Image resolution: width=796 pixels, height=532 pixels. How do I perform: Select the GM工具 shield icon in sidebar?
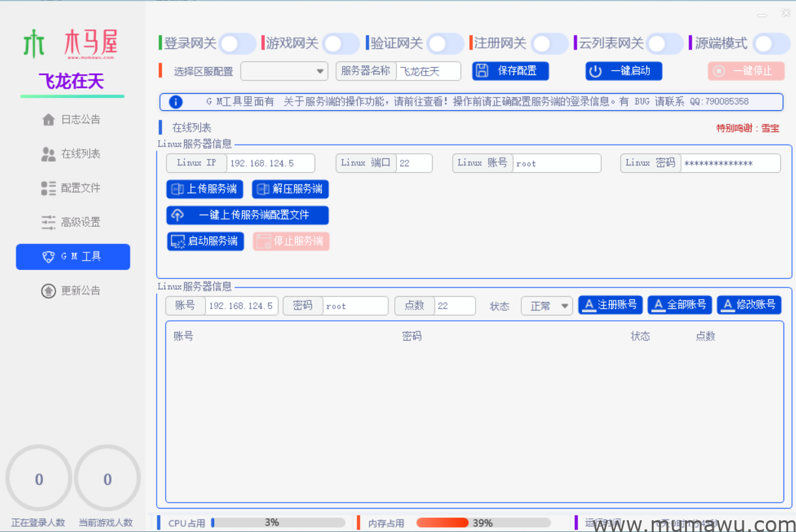pyautogui.click(x=50, y=256)
